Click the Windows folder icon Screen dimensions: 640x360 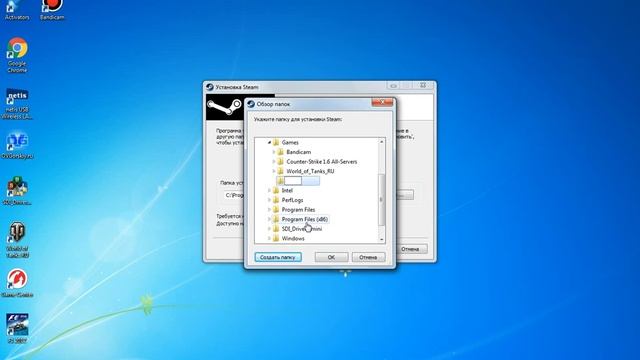tap(276, 238)
